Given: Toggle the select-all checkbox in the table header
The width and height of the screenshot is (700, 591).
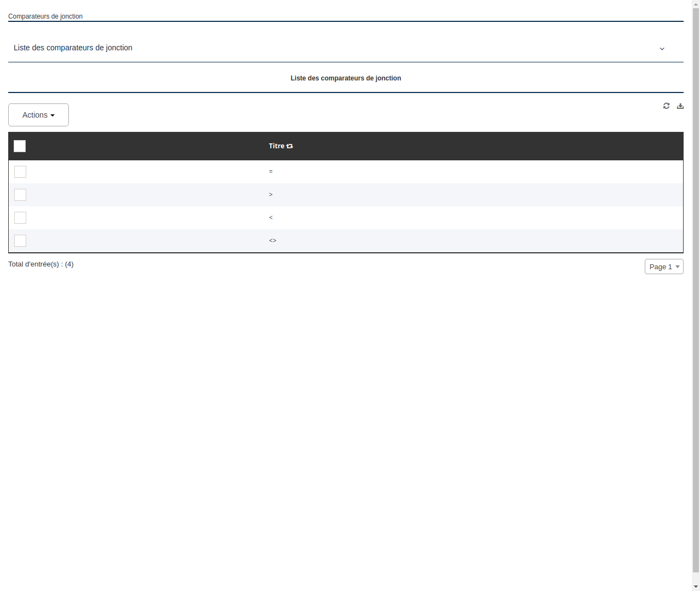Looking at the screenshot, I should (x=20, y=146).
